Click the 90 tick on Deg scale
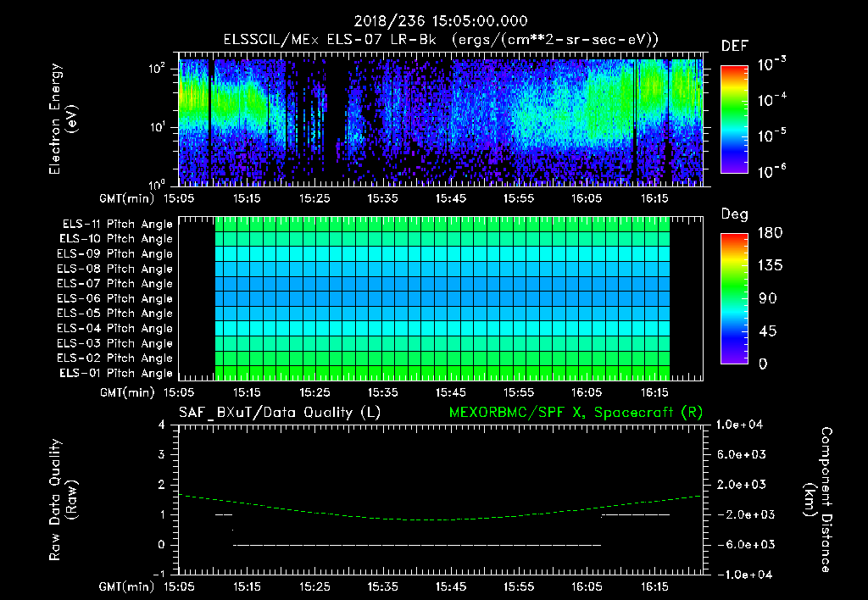The width and height of the screenshot is (868, 600). pyautogui.click(x=768, y=299)
